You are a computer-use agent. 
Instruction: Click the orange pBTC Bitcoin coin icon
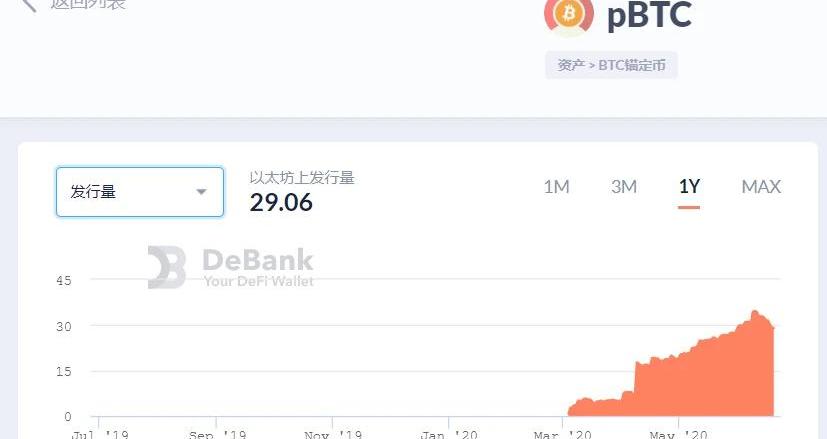(569, 14)
